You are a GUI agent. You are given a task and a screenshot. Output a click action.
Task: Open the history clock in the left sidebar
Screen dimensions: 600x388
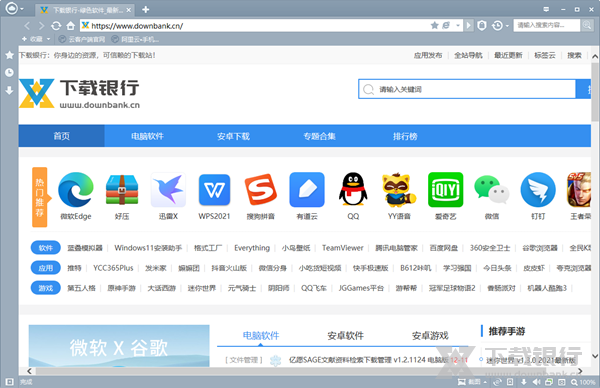[x=10, y=72]
